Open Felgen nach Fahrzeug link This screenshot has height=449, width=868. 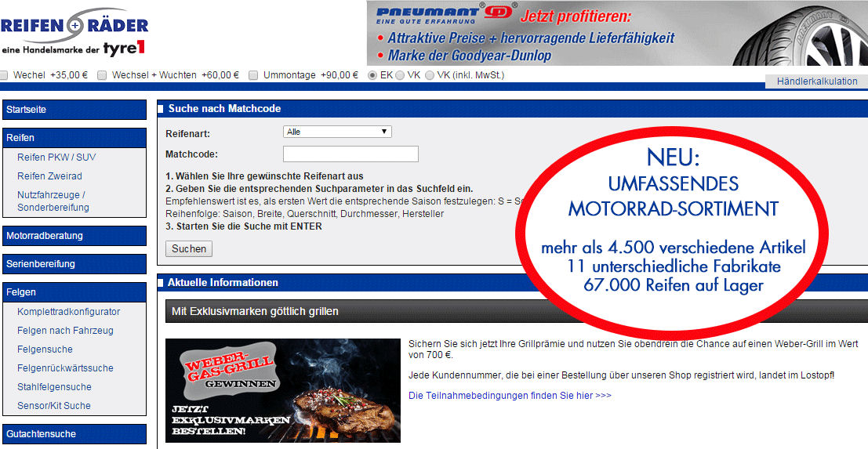coord(65,330)
